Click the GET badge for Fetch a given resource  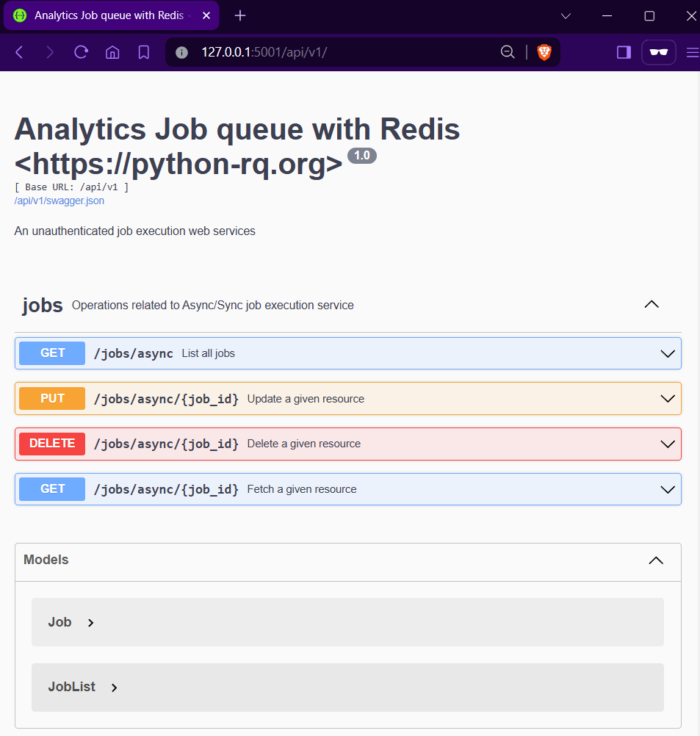(52, 489)
